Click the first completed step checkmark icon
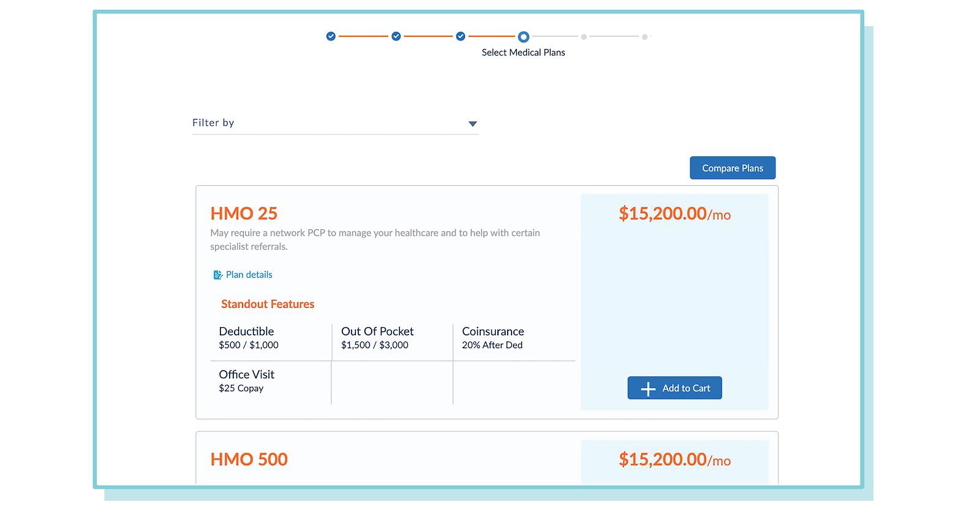The width and height of the screenshot is (980, 518). [331, 36]
